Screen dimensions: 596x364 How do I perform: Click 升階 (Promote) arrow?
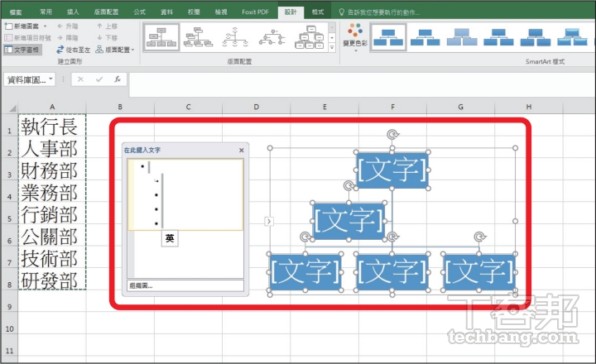point(67,26)
